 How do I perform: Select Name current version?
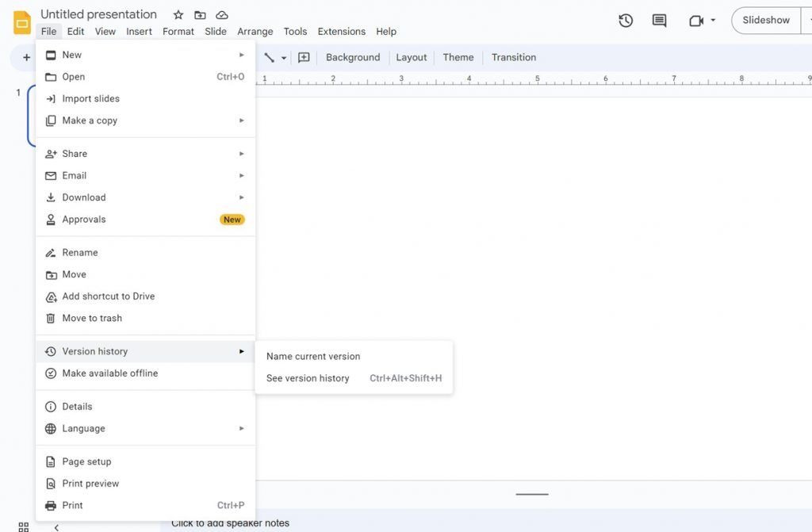(354, 357)
